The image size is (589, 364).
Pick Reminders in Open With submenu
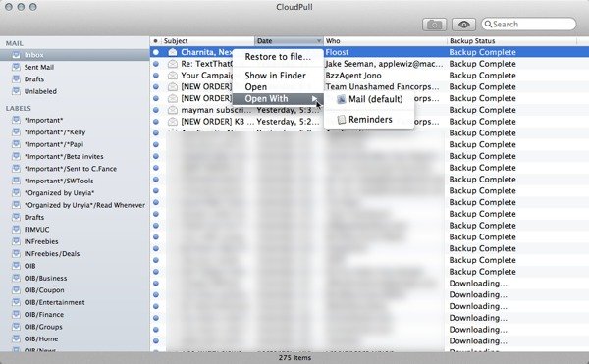369,120
